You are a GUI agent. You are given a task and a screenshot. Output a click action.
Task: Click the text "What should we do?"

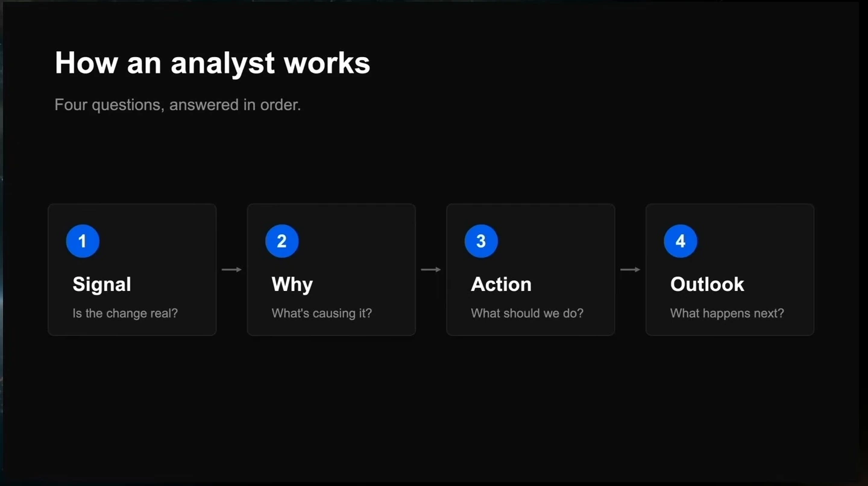[527, 313]
